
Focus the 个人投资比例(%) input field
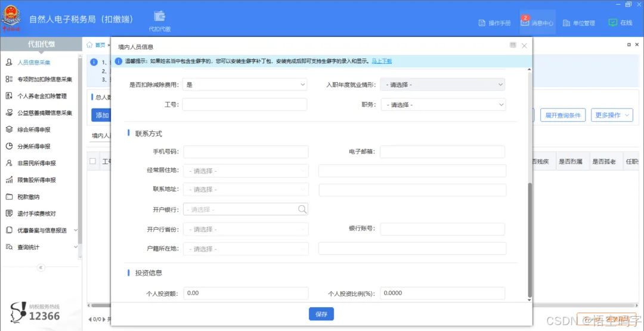(442, 293)
